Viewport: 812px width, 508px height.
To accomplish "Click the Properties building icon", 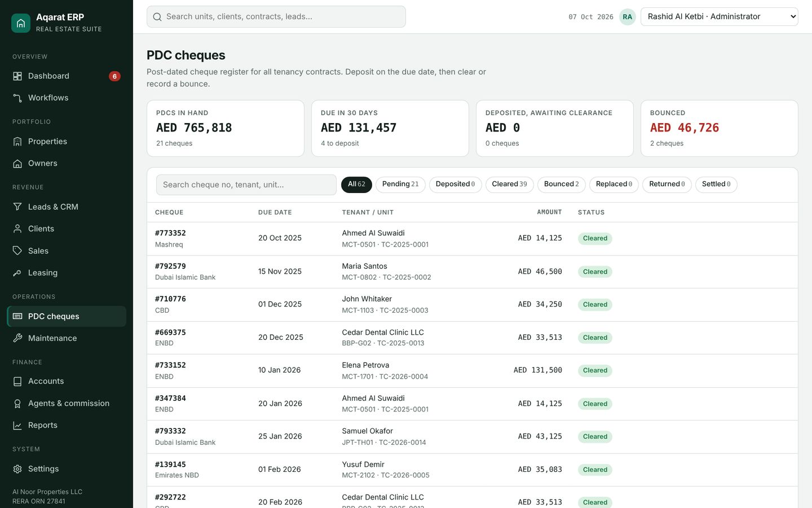I will point(17,142).
